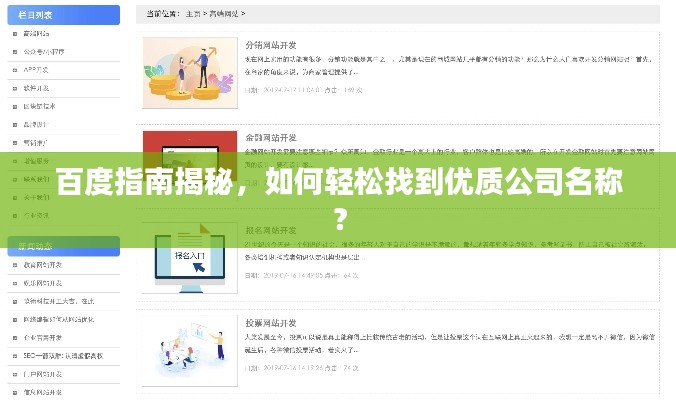Click the 投票网站开发 date and views line
This screenshot has width=676, height=400.
[302, 368]
